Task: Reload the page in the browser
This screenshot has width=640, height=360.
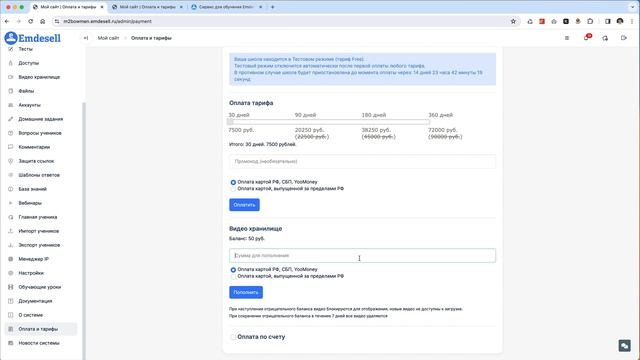Action: pos(31,21)
